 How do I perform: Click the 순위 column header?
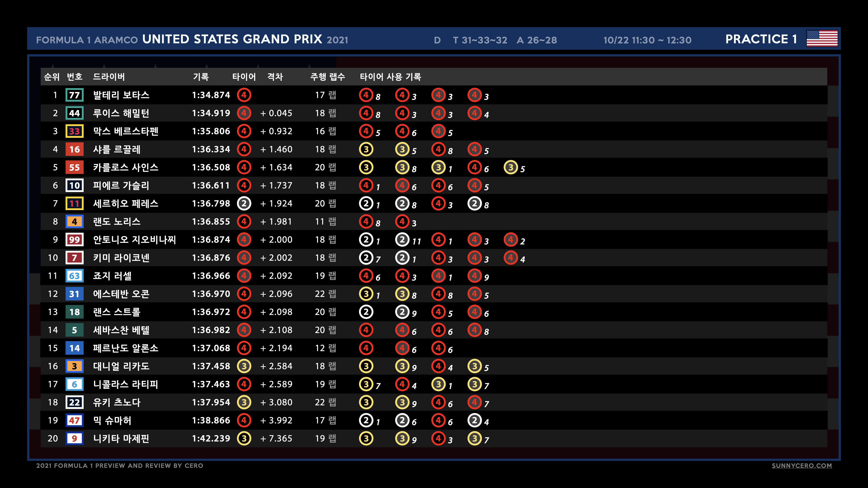(x=52, y=77)
